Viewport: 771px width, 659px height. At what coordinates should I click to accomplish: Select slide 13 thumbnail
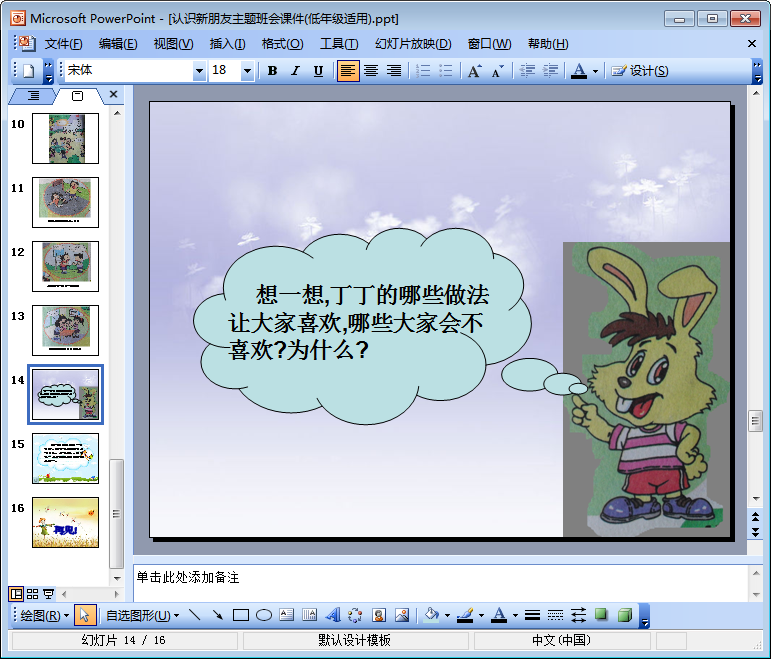(x=65, y=330)
